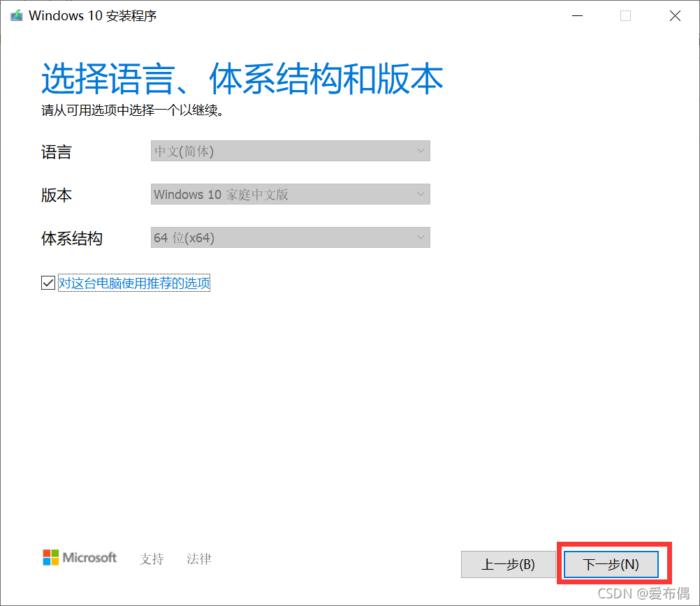Click the 体系结构 field label
The width and height of the screenshot is (700, 606).
72,238
